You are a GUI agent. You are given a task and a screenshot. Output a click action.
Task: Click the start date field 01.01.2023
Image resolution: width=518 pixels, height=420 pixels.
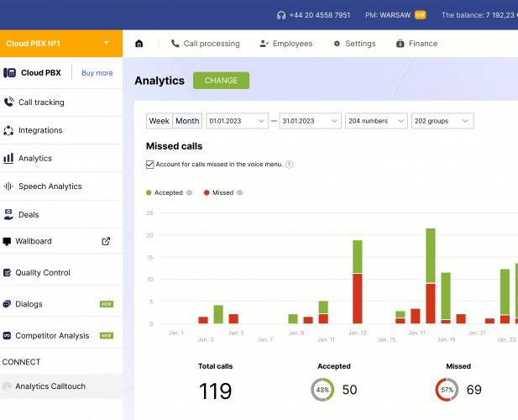pyautogui.click(x=238, y=121)
